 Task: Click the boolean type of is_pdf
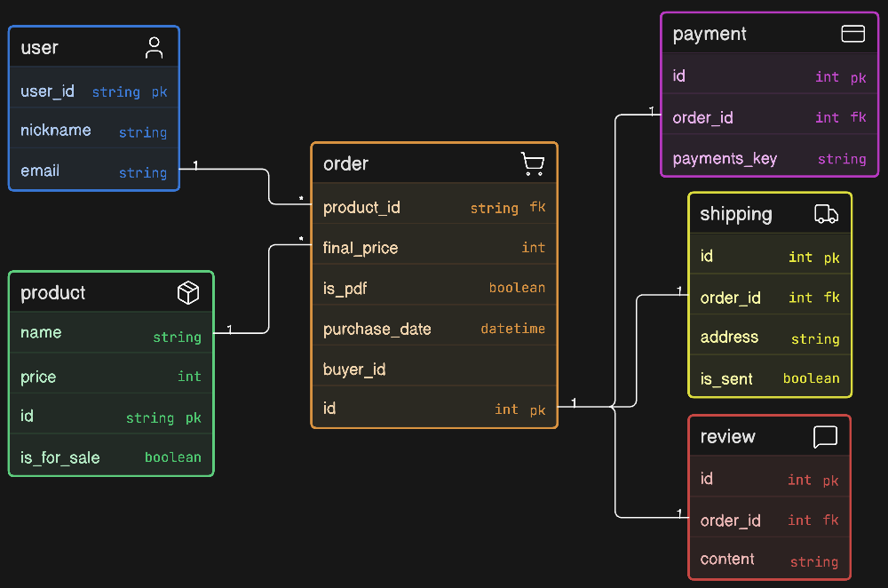[x=517, y=288]
